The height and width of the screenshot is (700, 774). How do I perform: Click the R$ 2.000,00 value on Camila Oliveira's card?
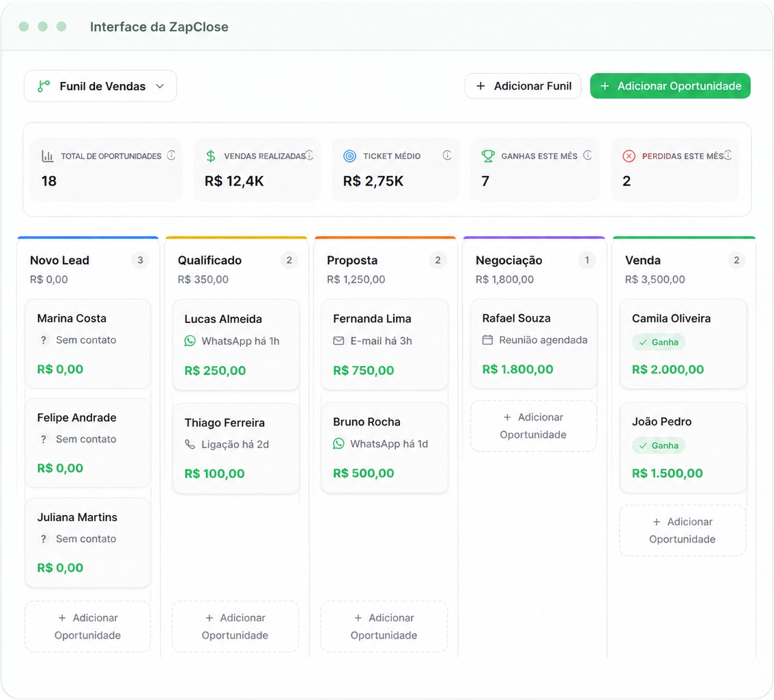(x=668, y=369)
